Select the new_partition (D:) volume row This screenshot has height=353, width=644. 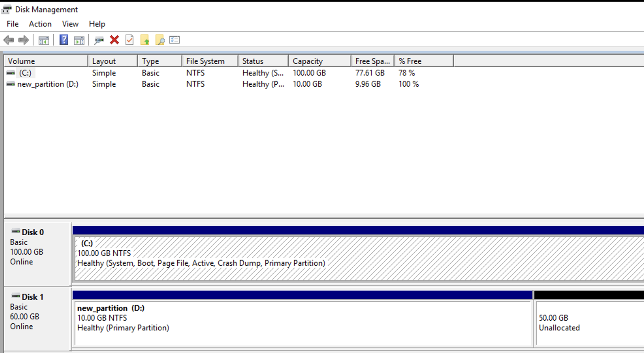[48, 84]
